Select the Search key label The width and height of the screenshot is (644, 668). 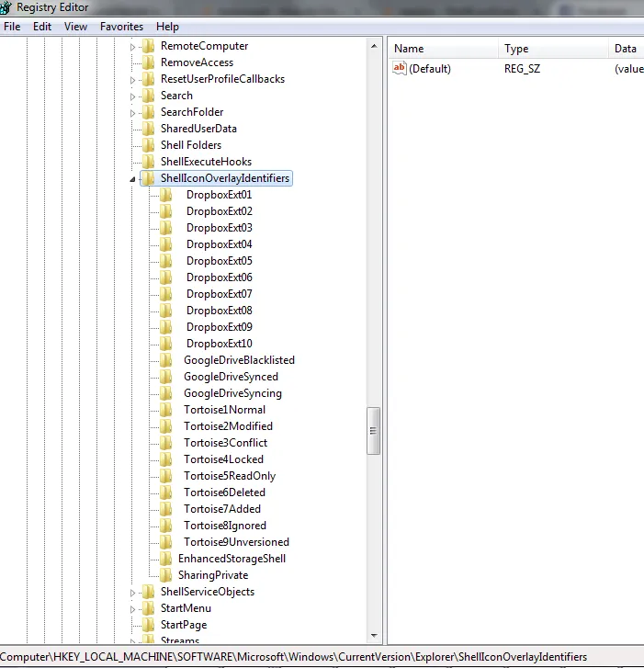(176, 96)
